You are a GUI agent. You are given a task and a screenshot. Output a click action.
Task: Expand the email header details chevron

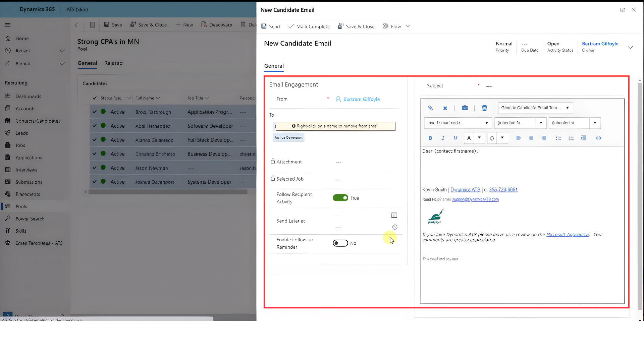click(x=630, y=47)
